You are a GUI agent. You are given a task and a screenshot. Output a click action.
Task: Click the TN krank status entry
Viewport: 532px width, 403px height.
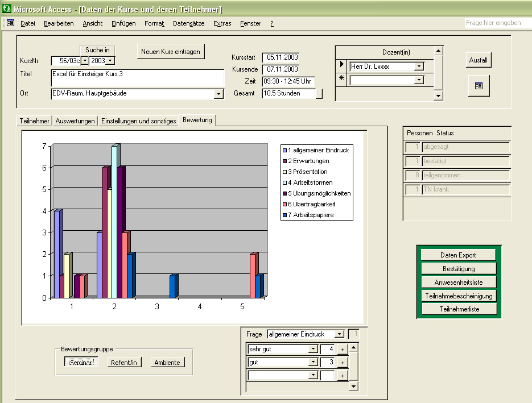[465, 189]
